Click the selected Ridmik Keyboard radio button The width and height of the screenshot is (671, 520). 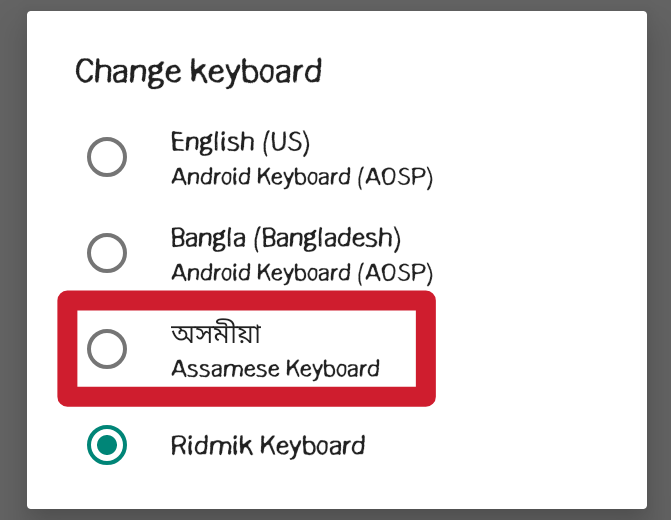(x=107, y=445)
